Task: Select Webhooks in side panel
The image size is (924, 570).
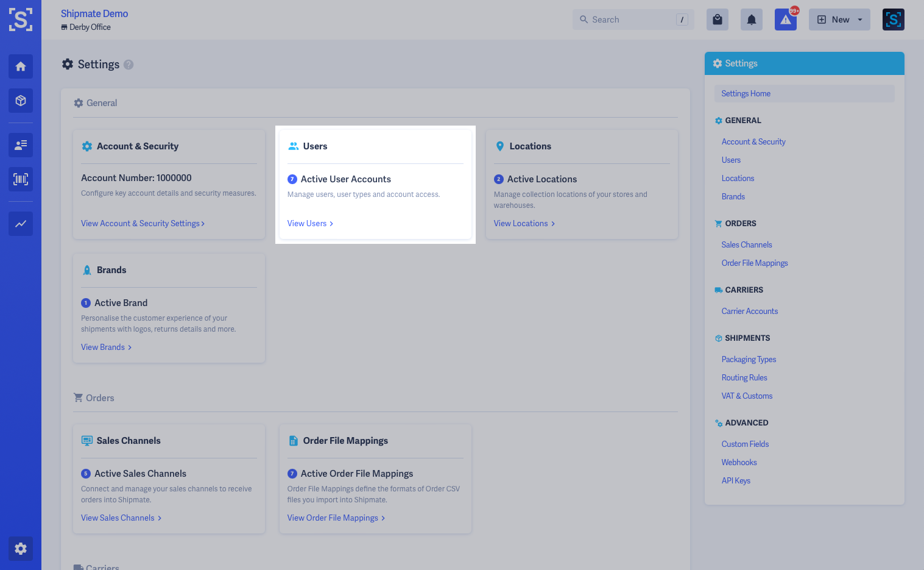Action: click(x=739, y=463)
